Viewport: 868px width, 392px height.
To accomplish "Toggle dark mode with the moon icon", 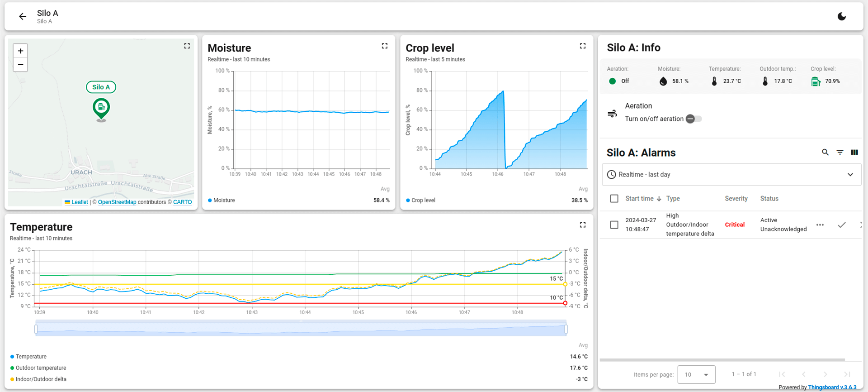I will point(841,17).
